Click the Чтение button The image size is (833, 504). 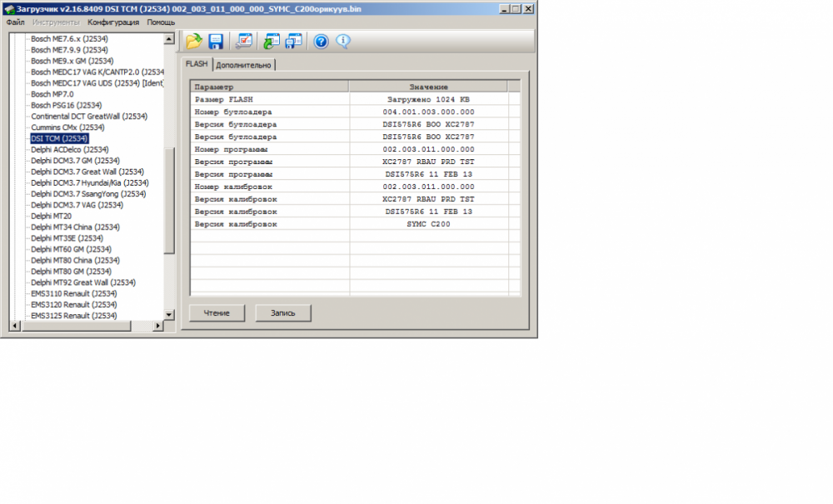pyautogui.click(x=217, y=312)
